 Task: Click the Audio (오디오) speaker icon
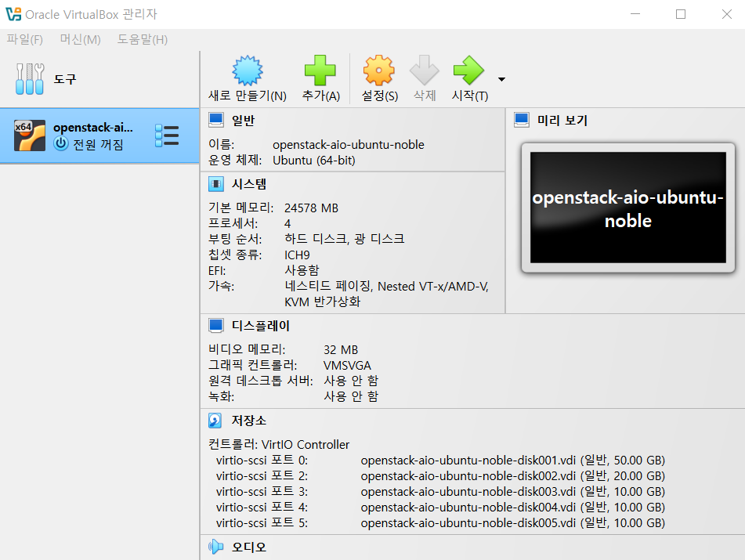click(x=216, y=547)
